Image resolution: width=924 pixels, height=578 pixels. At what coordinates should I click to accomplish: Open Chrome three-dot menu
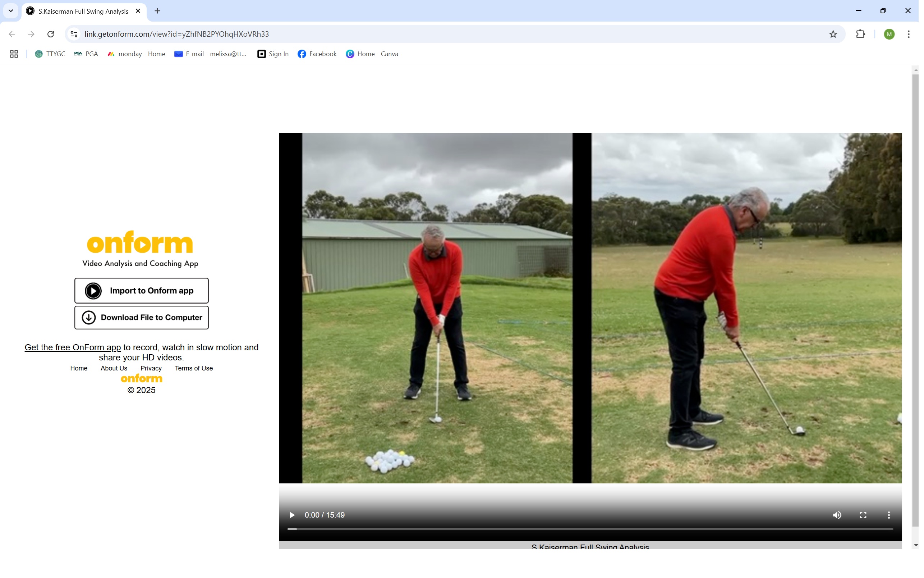click(x=908, y=34)
